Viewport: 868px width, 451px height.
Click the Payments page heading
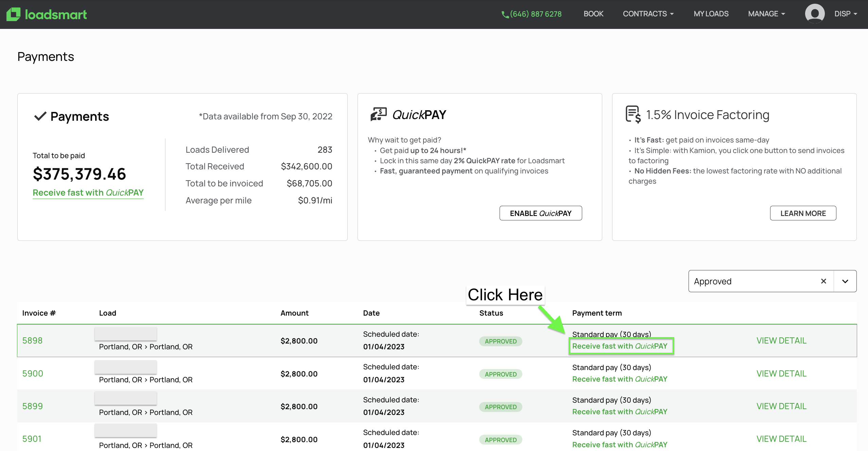[46, 56]
